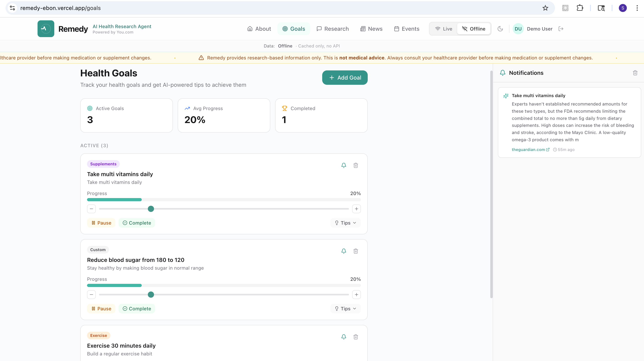Select the Offline data mode
This screenshot has width=644, height=361.
pos(474,29)
